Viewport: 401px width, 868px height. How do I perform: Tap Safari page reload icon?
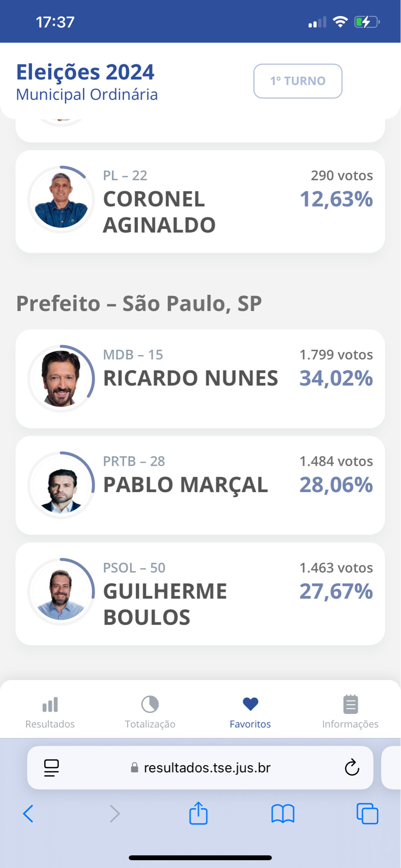click(x=352, y=767)
